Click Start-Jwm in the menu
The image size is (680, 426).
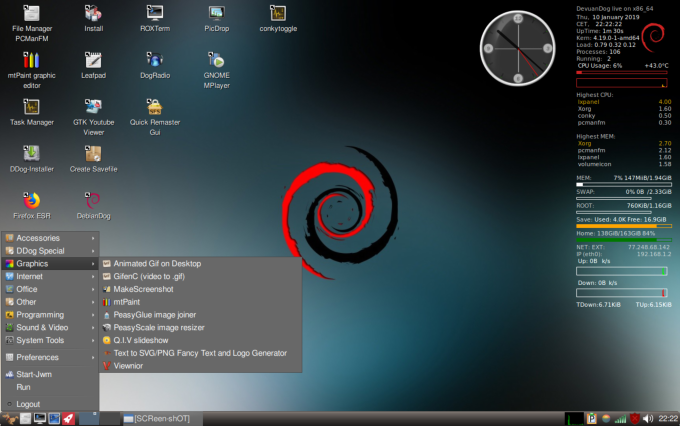click(x=50, y=374)
